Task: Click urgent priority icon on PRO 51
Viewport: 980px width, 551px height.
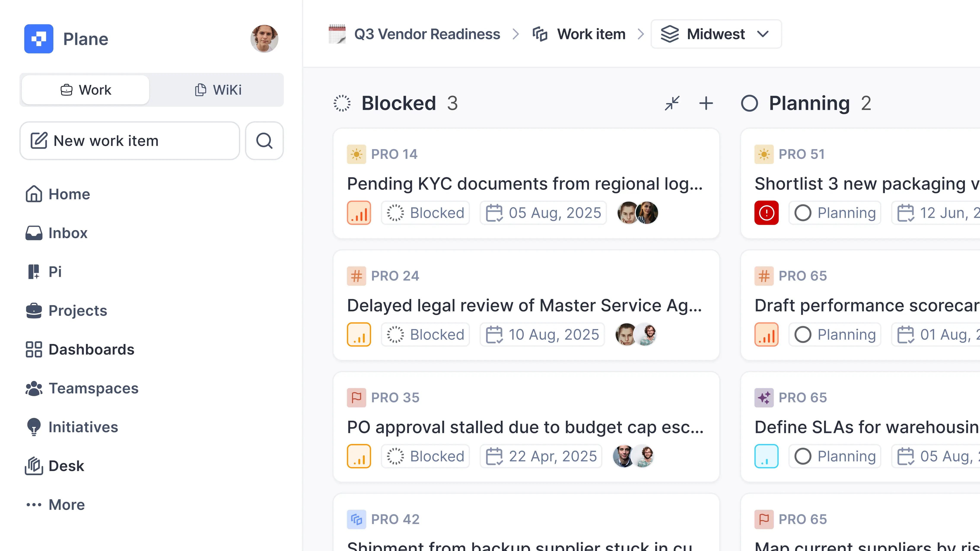Action: 766,213
